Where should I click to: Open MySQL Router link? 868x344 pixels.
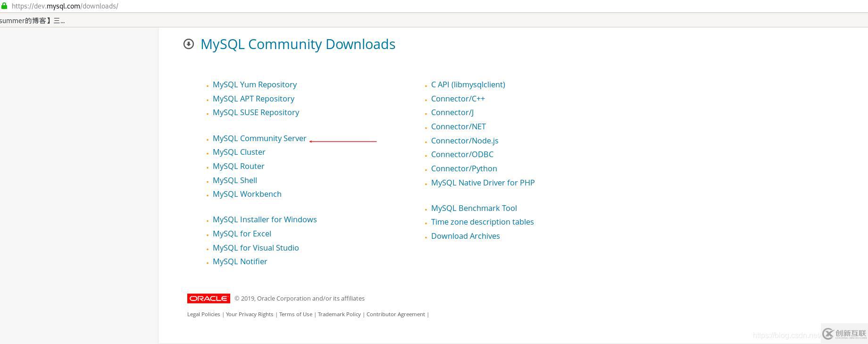pyautogui.click(x=238, y=166)
